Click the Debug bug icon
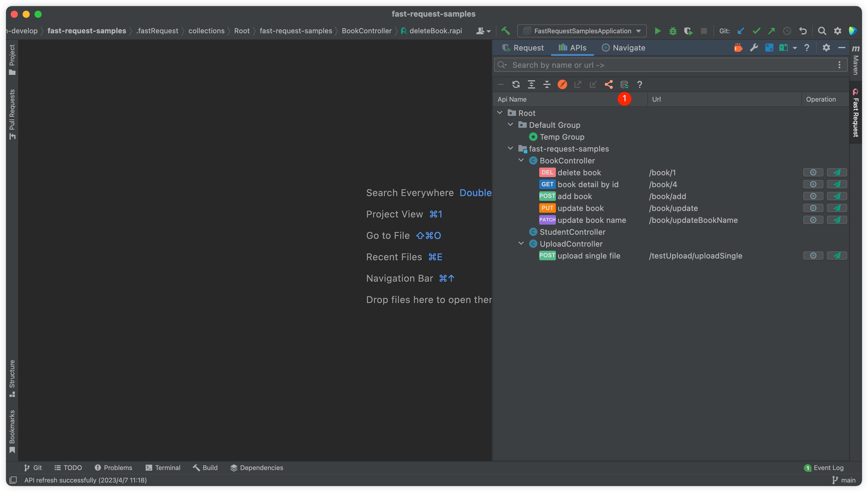 (x=673, y=31)
